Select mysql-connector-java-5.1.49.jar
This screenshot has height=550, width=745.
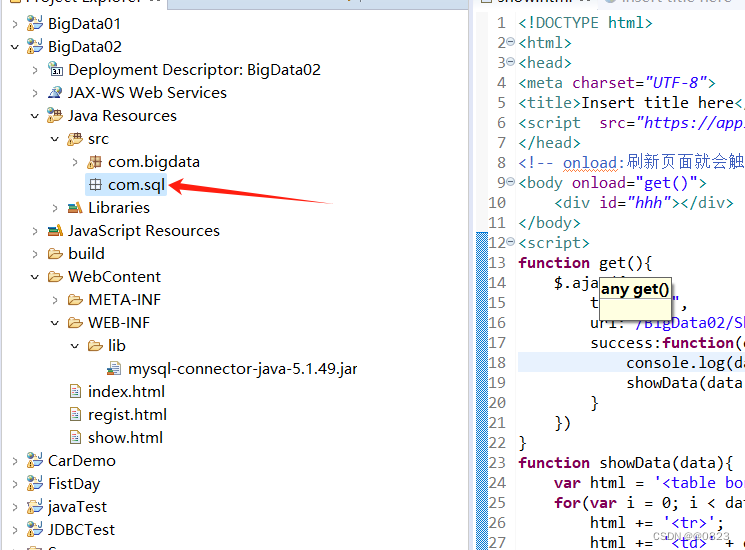[243, 369]
